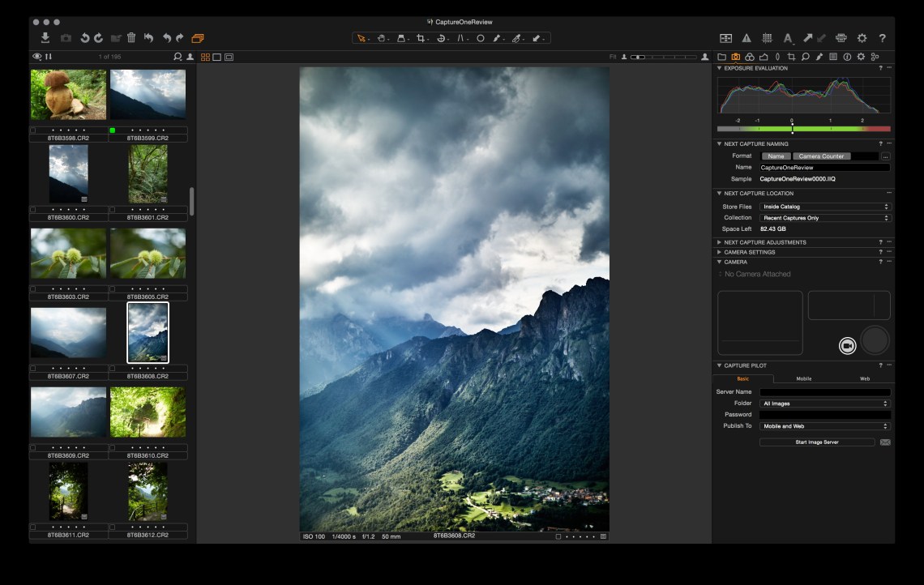Viewport: 924px width, 585px height.
Task: Show the grid overlay icon
Action: pos(766,38)
